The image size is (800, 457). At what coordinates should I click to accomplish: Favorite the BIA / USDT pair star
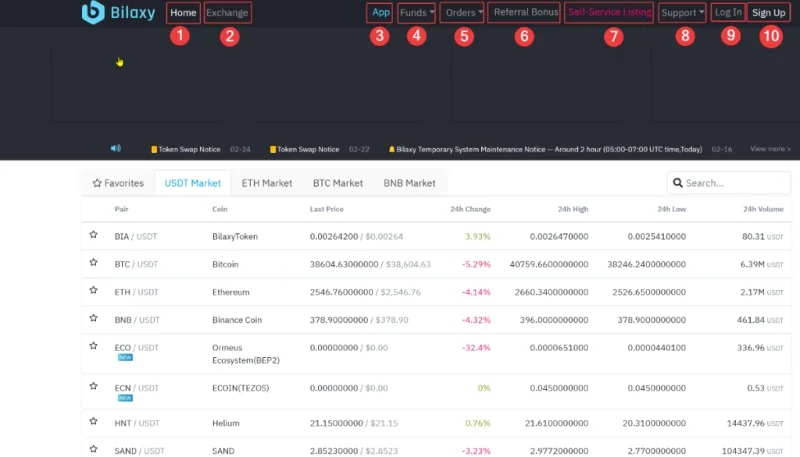pyautogui.click(x=93, y=235)
